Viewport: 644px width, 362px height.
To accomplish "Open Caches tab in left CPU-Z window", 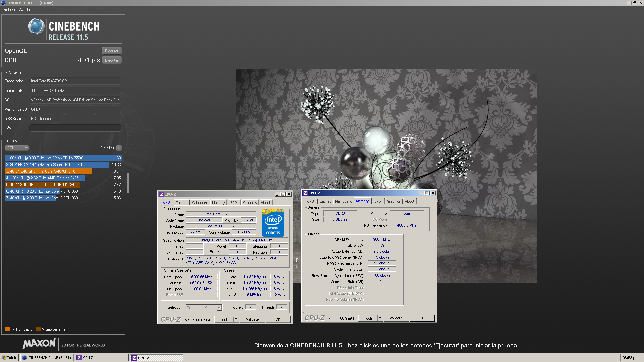I will click(x=181, y=203).
